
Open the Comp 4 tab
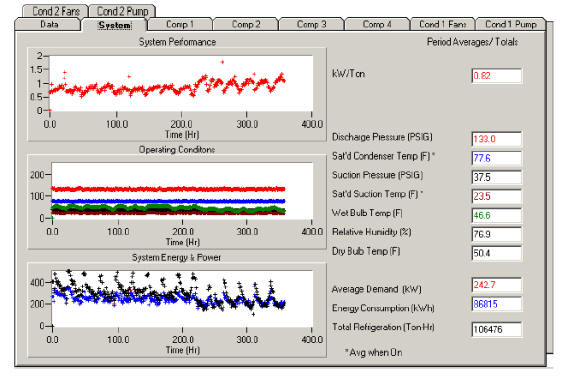click(377, 24)
